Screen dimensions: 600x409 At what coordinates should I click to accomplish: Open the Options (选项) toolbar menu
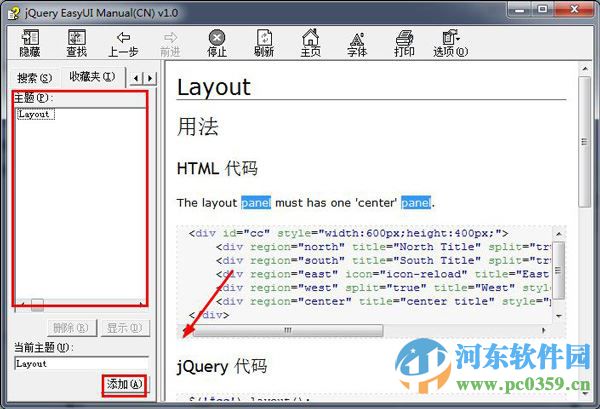(451, 43)
